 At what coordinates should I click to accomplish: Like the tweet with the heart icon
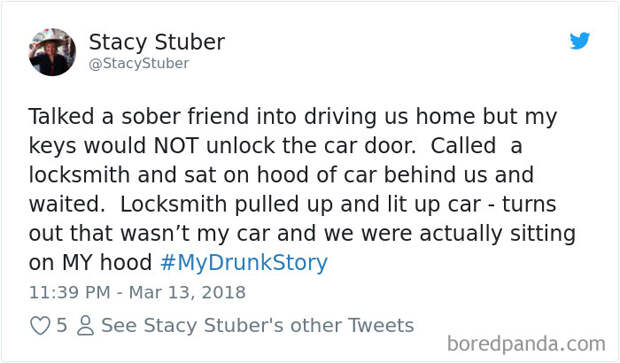[x=40, y=326]
